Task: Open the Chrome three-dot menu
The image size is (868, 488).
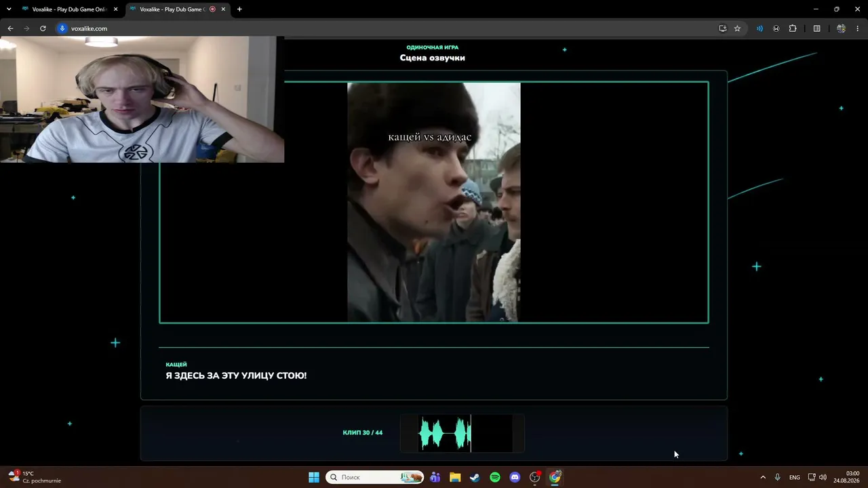Action: point(858,28)
